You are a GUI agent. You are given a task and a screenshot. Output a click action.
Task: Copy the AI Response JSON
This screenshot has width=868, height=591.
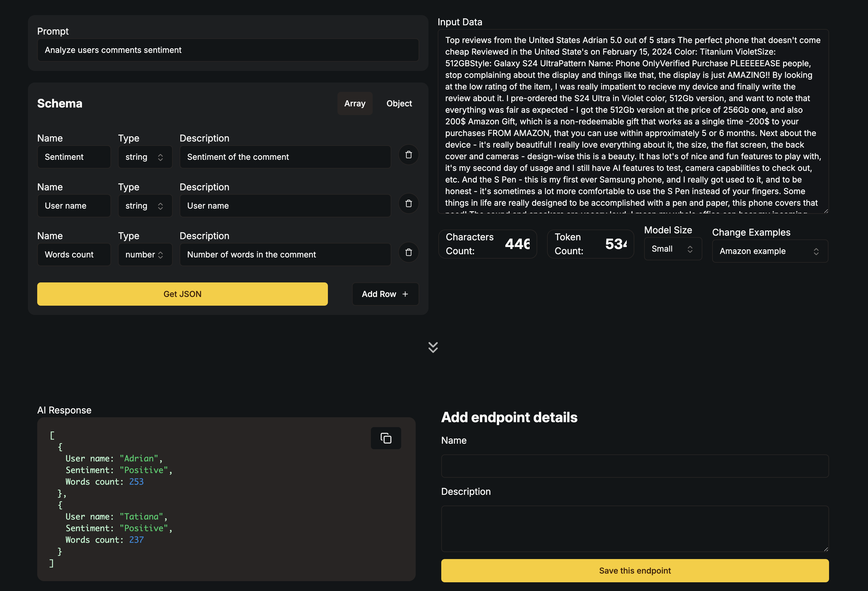(x=385, y=438)
